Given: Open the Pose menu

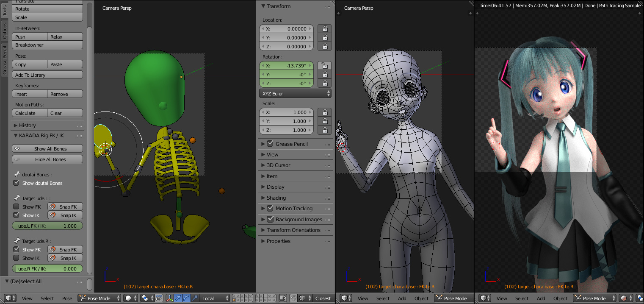Looking at the screenshot, I should click(x=67, y=298).
